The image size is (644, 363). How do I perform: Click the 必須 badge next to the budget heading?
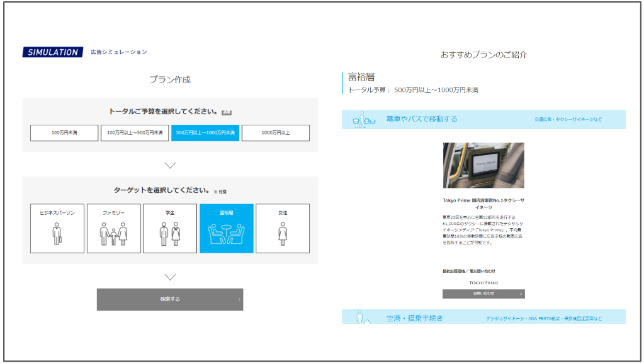point(227,113)
